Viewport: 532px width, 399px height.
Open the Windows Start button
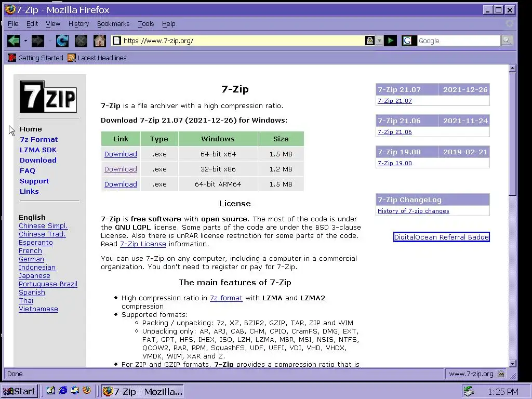[x=19, y=392]
